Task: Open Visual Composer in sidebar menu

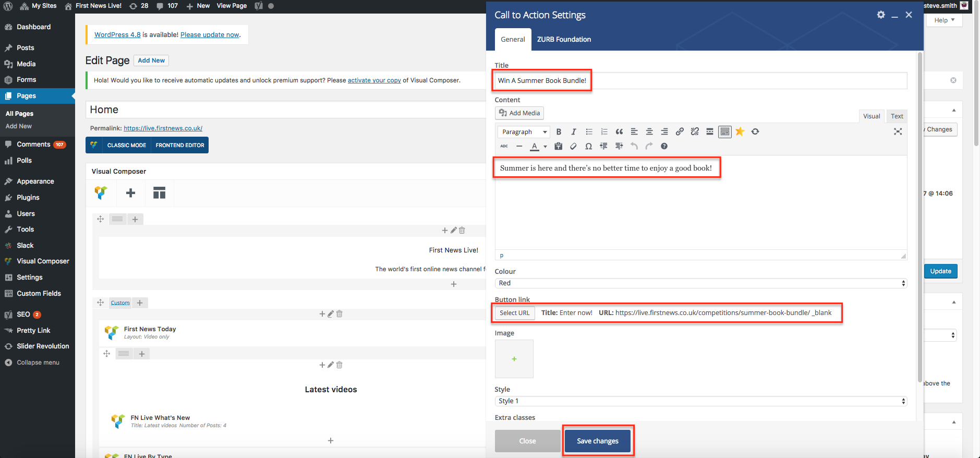Action: click(x=38, y=261)
